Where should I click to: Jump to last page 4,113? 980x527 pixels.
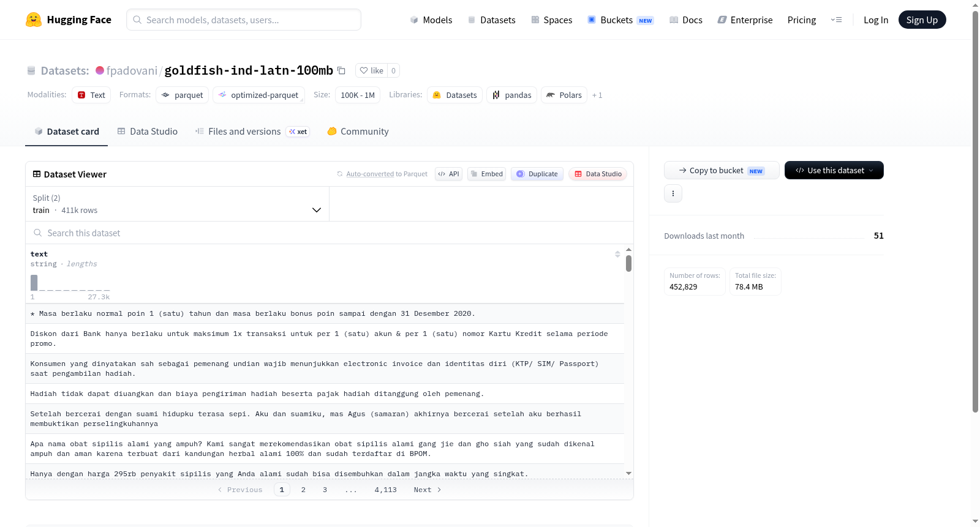tap(386, 490)
